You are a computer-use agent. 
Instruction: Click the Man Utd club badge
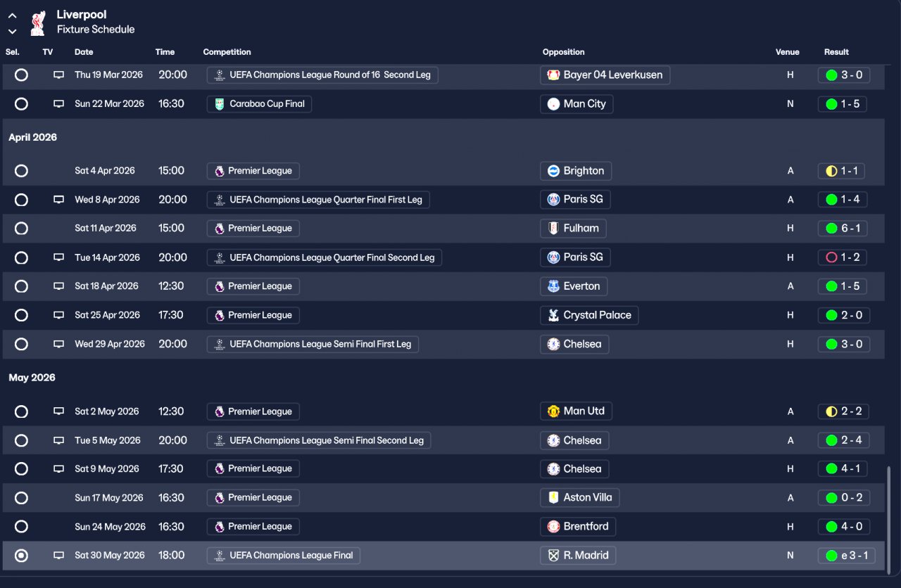553,411
